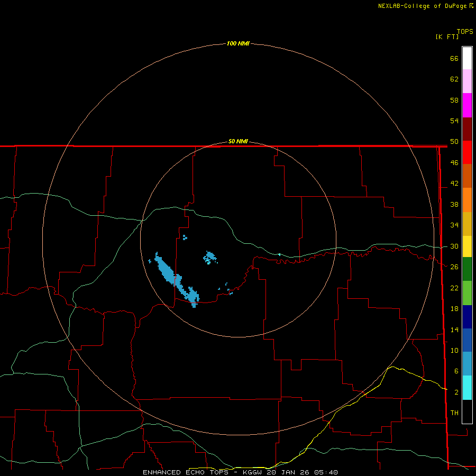Image resolution: width=476 pixels, height=476 pixels.
Task: Select the 18 legend value
Action: tap(454, 309)
